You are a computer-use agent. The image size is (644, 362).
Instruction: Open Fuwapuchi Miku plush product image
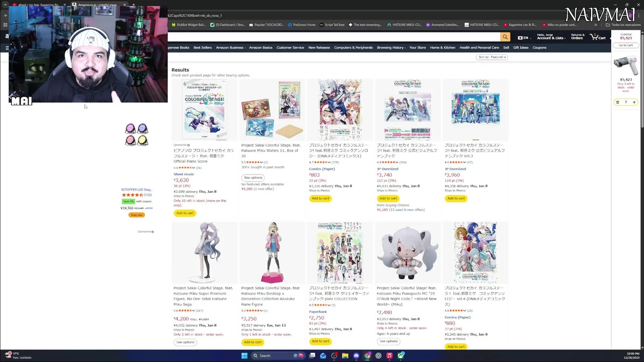[x=408, y=252]
